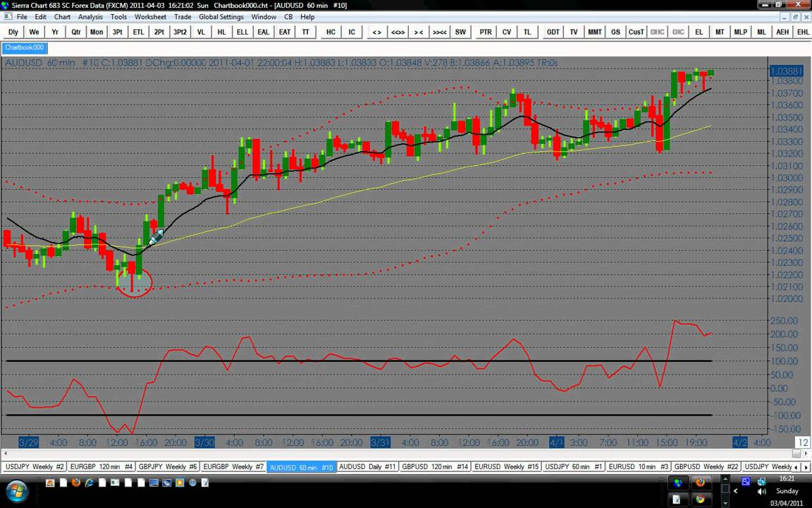Click the IC toolbar button

(352, 32)
